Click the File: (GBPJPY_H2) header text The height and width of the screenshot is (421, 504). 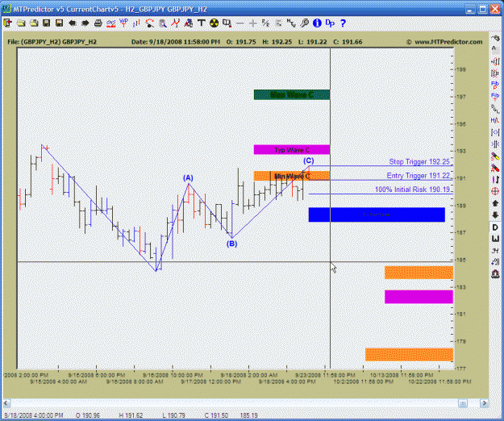click(x=52, y=42)
